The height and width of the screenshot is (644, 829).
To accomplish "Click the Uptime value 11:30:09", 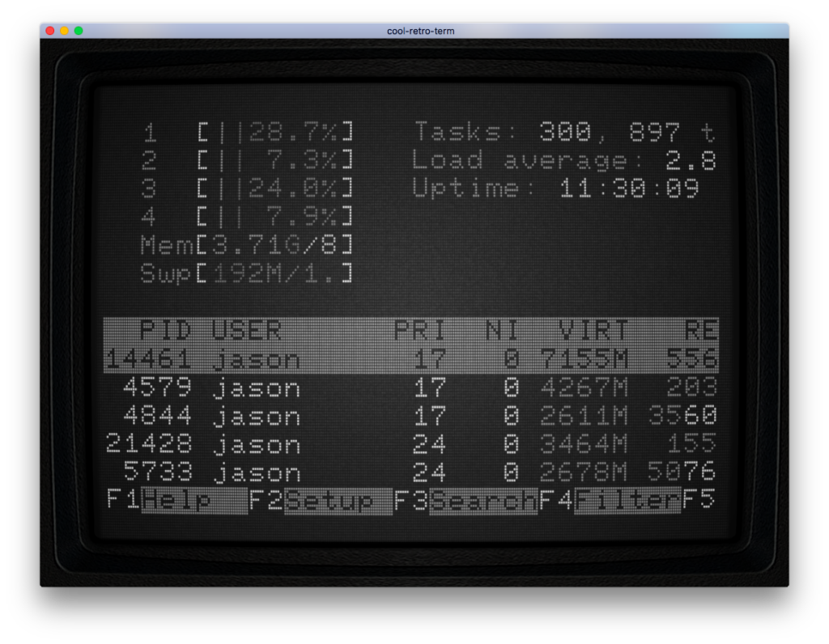I will click(x=629, y=188).
